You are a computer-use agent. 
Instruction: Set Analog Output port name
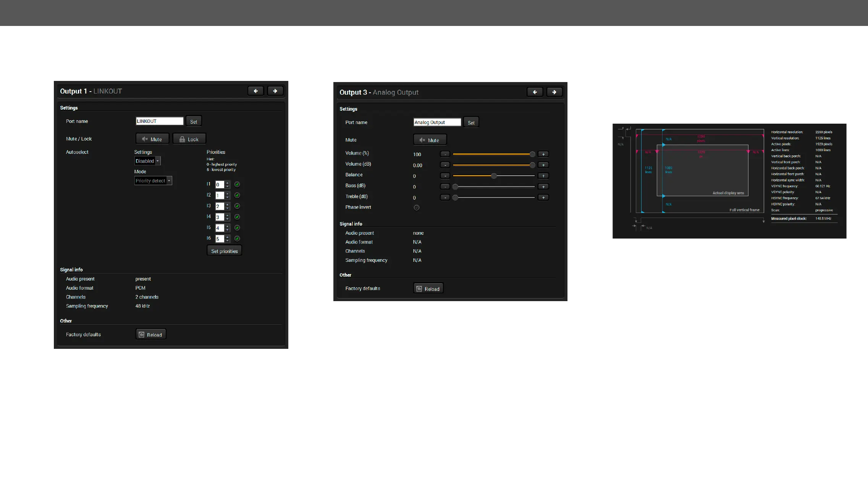click(471, 123)
